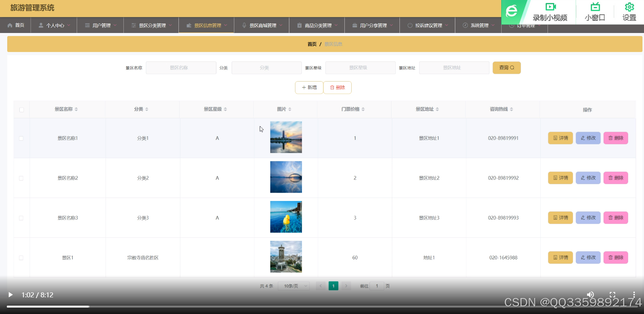Sort by 图片 column arrows
The image size is (644, 314).
pyautogui.click(x=290, y=109)
